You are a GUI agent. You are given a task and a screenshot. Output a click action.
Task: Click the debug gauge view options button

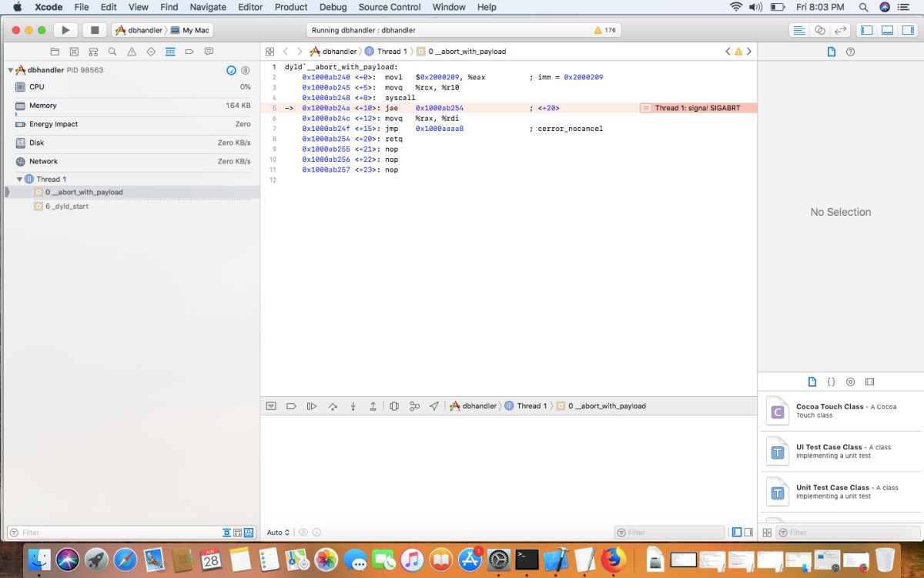(x=231, y=70)
